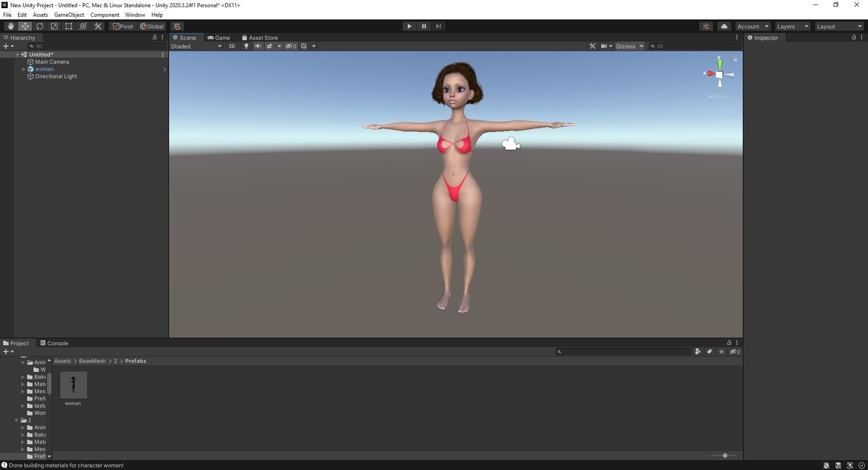Open the Account dropdown

(x=752, y=27)
